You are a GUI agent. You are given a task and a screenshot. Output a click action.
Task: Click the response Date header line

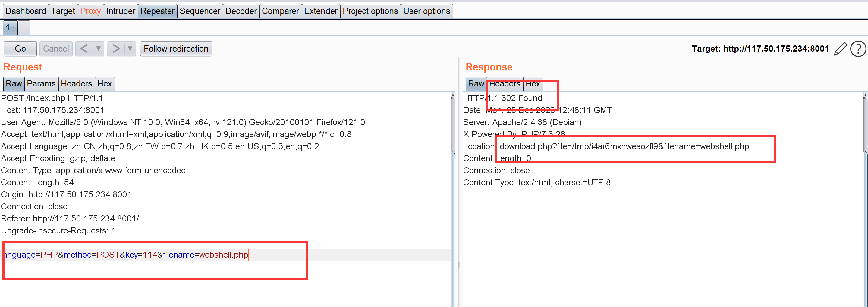coord(538,110)
